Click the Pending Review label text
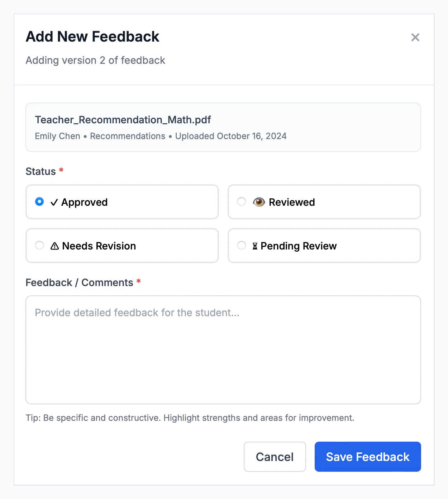Image resolution: width=448 pixels, height=499 pixels. 299,246
